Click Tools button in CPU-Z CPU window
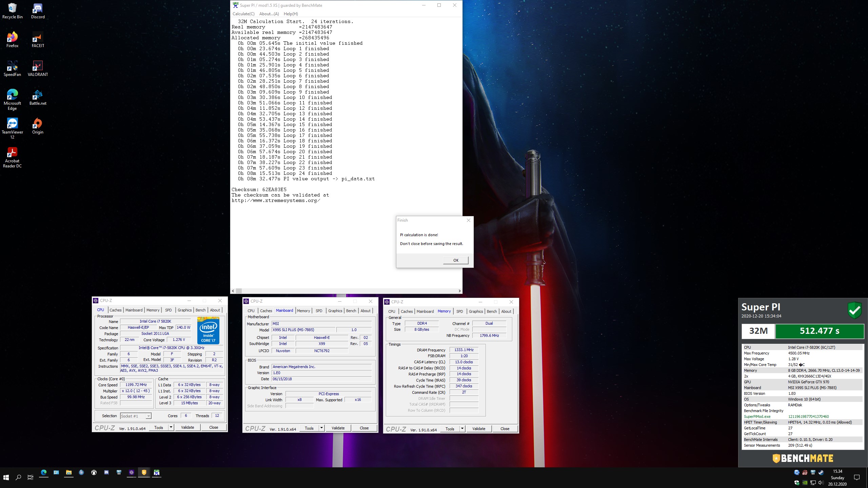 (159, 427)
